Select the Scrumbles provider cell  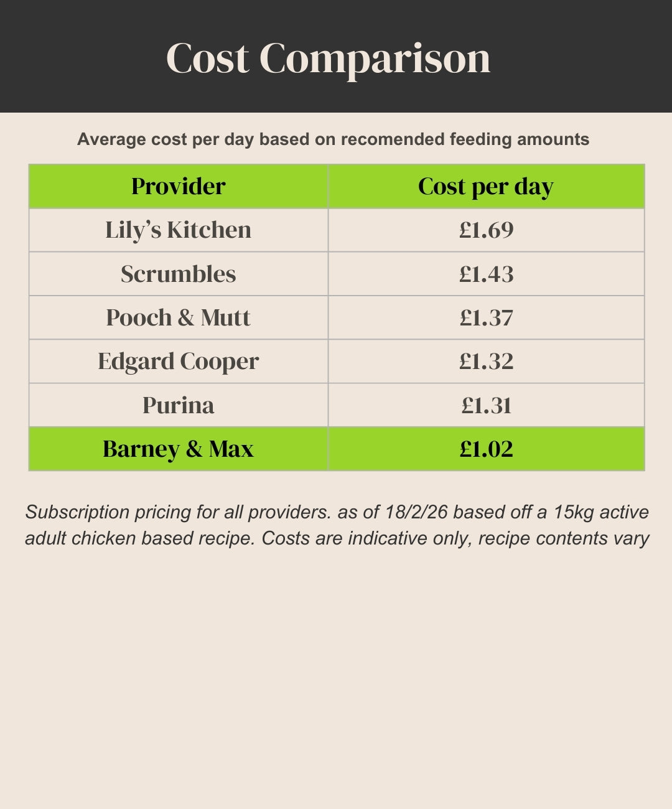pos(178,274)
